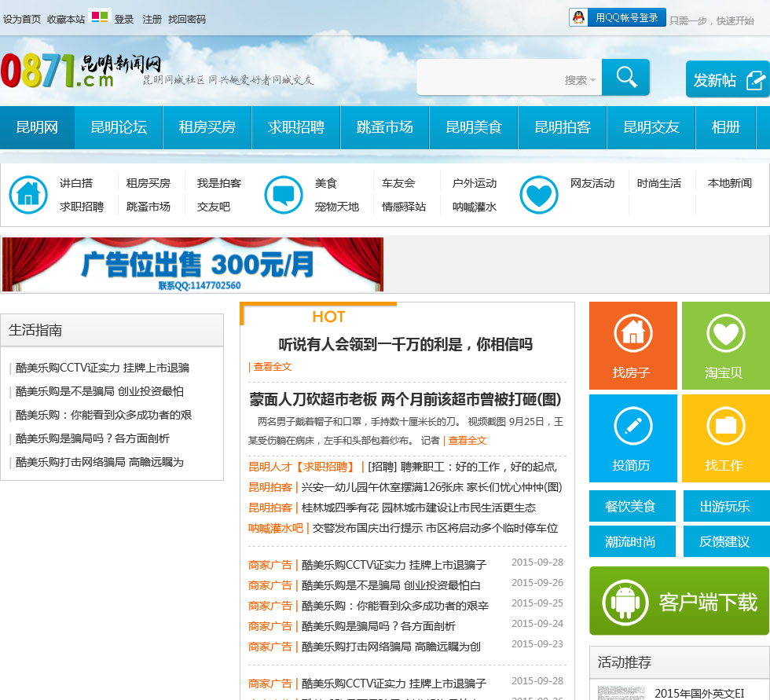Click the colorful squares icon before 登录

100,17
